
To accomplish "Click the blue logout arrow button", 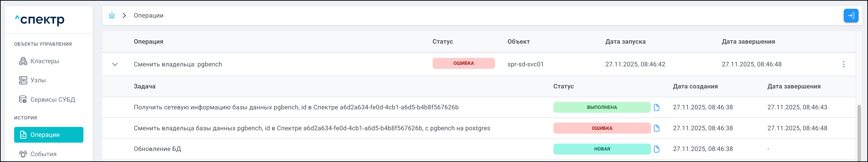I will click(851, 16).
